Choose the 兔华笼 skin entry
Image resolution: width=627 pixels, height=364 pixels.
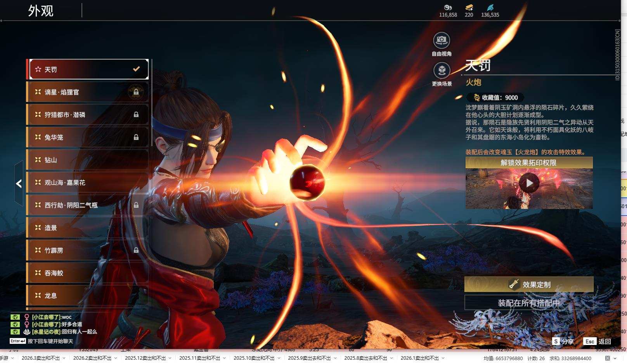(x=88, y=137)
